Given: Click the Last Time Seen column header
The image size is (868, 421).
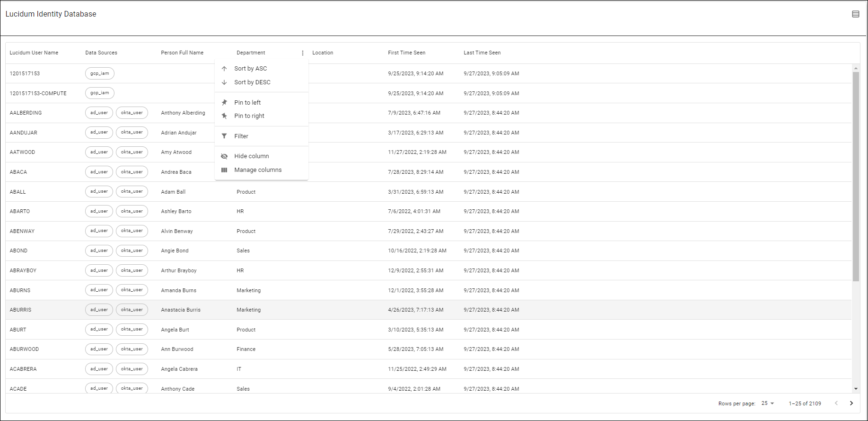Looking at the screenshot, I should pyautogui.click(x=482, y=53).
